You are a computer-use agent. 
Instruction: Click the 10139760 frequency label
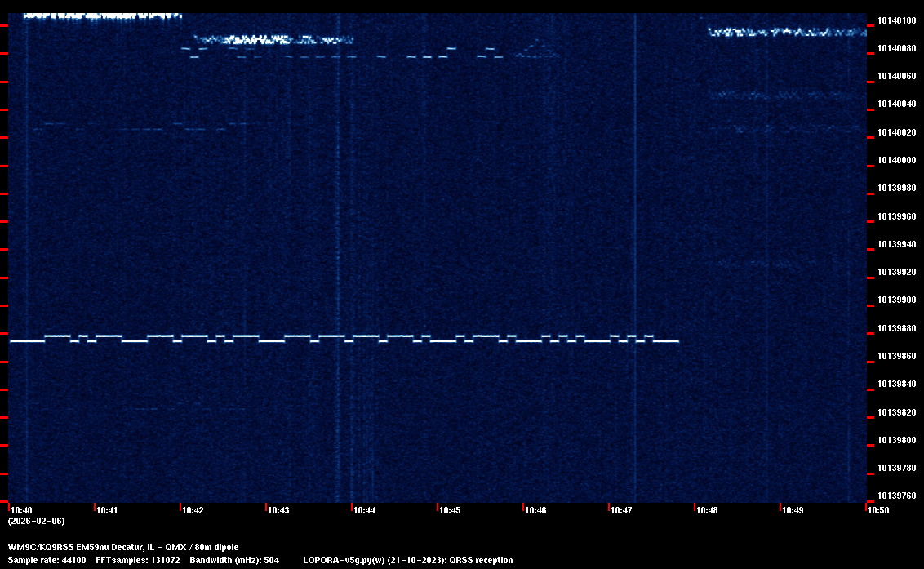click(897, 496)
